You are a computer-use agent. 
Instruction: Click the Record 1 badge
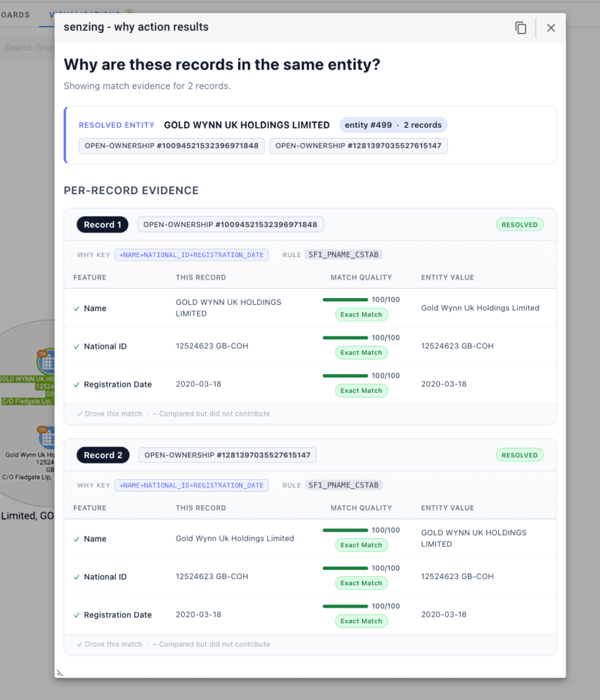pyautogui.click(x=103, y=224)
